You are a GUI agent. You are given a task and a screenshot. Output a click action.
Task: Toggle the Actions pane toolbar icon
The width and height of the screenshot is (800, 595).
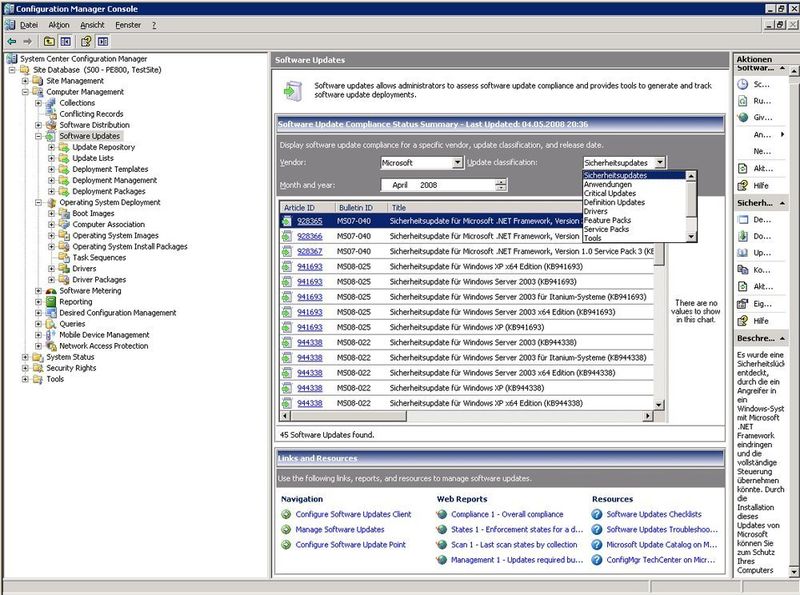coord(103,41)
